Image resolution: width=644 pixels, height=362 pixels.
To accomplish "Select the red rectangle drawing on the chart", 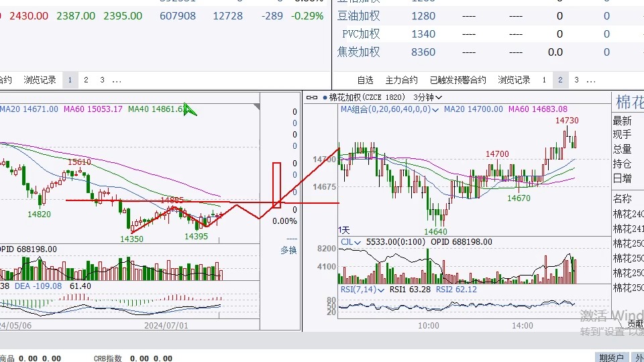I will coord(276,184).
